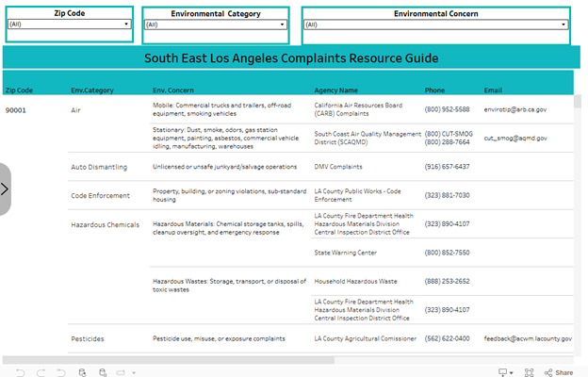Click the Pause auto-updates icon

click(103, 372)
